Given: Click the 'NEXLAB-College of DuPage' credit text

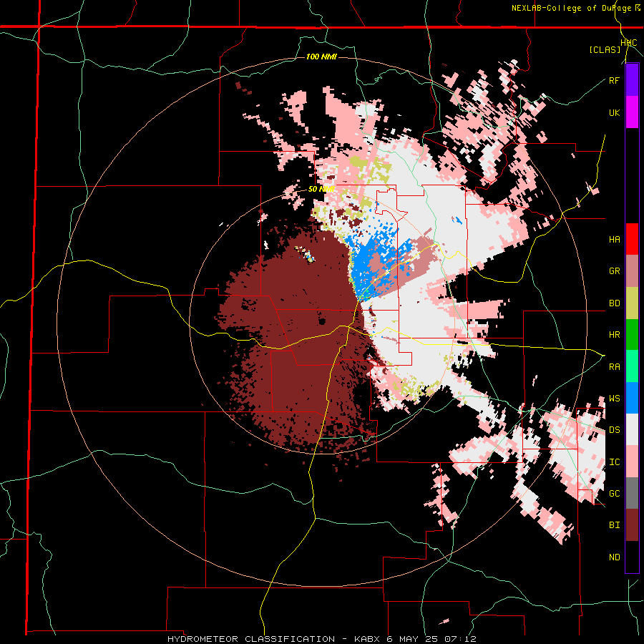Looking at the screenshot, I should tap(571, 8).
